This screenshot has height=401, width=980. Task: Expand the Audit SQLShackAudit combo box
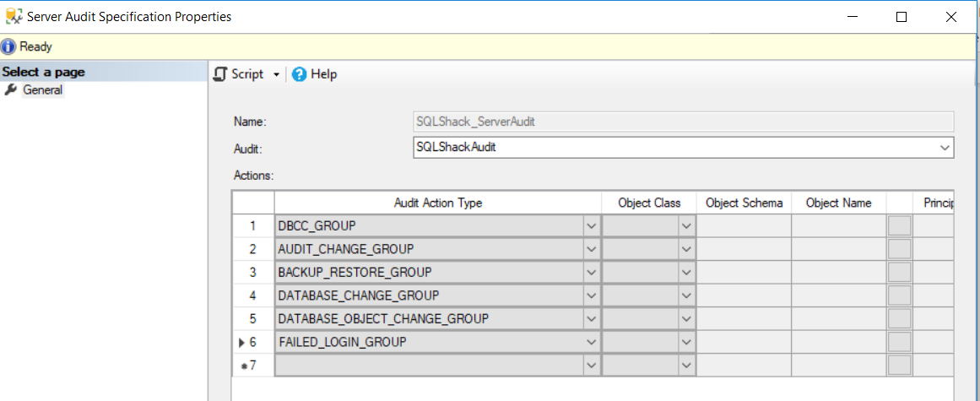945,148
